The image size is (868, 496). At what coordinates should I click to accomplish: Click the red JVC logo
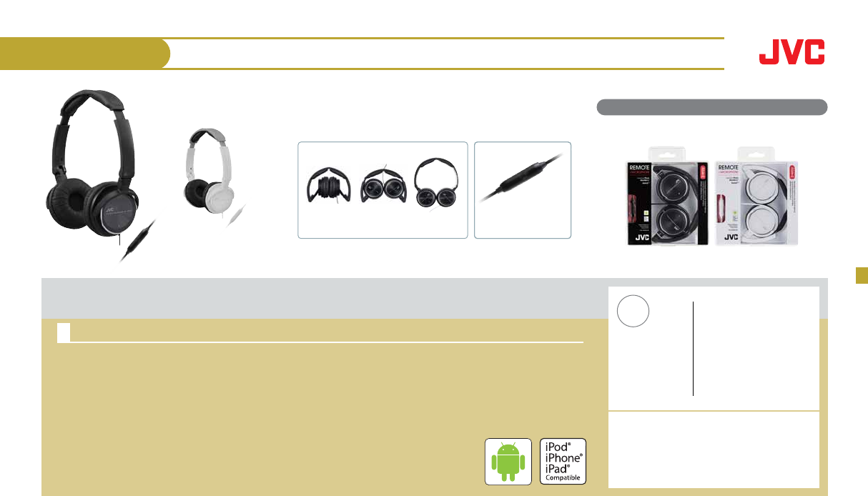(792, 52)
